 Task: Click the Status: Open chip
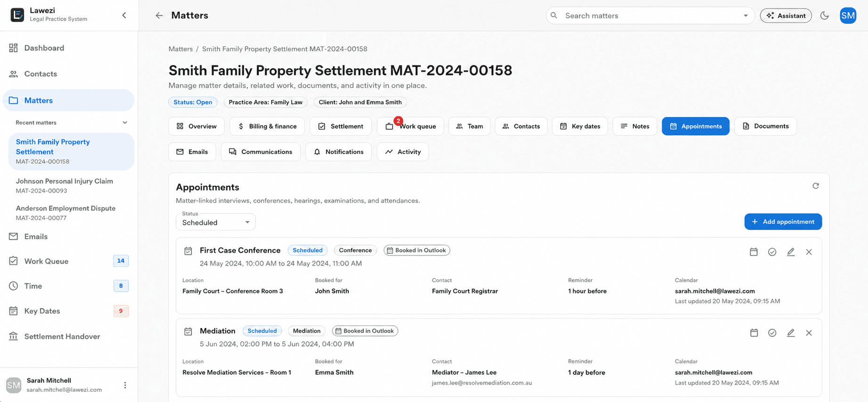click(x=193, y=102)
